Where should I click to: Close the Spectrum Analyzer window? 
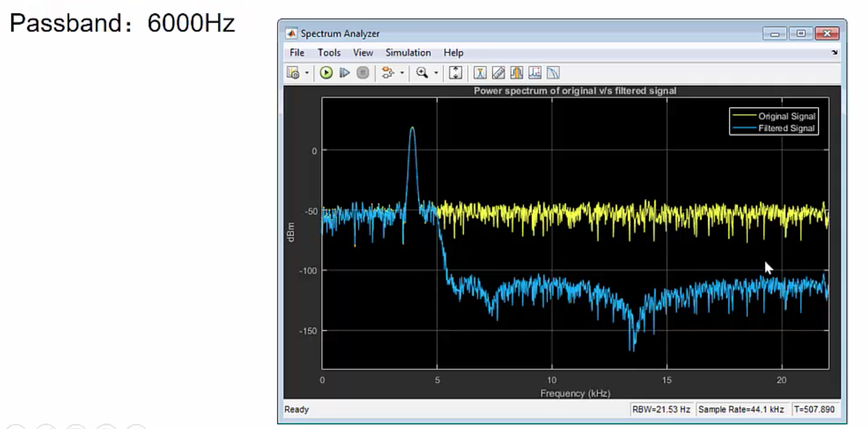pyautogui.click(x=827, y=33)
